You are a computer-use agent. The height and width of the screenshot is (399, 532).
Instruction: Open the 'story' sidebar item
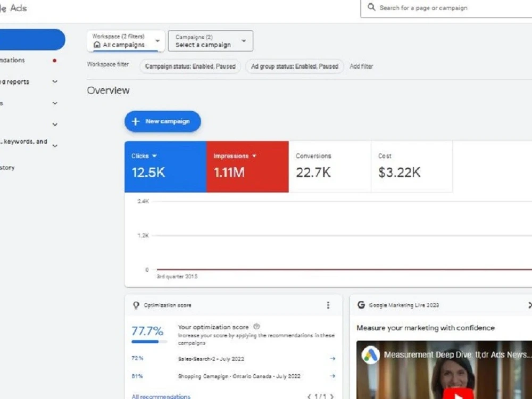click(x=7, y=168)
